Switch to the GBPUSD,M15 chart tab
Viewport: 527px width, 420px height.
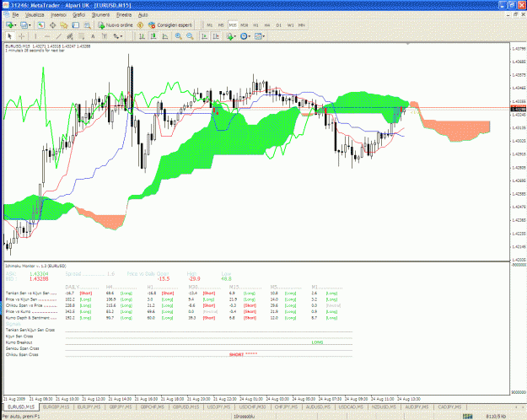[186, 407]
